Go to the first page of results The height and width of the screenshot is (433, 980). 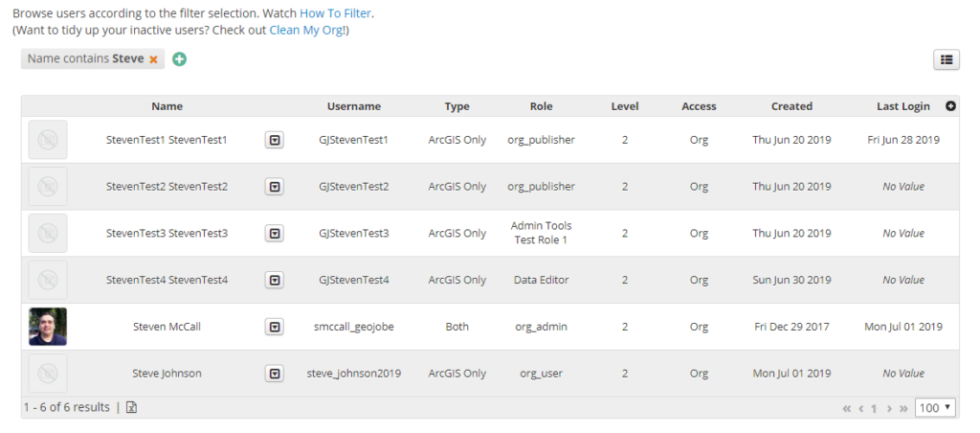[847, 408]
